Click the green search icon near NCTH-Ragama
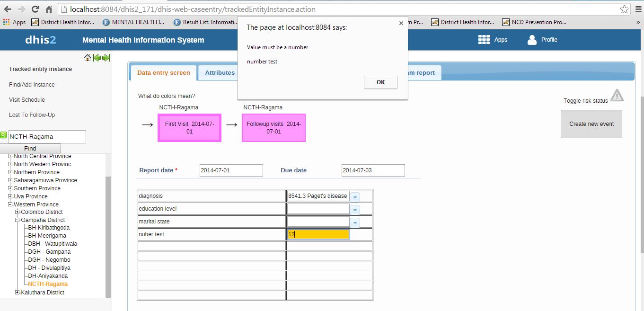The width and height of the screenshot is (644, 311). 3,135
